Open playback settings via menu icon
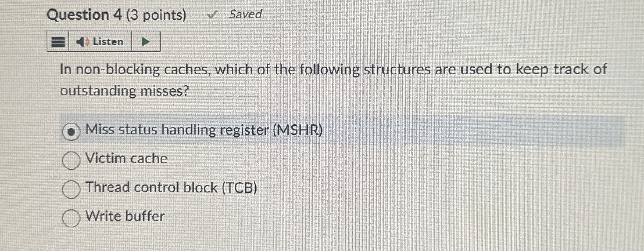Image resolution: width=644 pixels, height=251 pixels. pyautogui.click(x=58, y=42)
